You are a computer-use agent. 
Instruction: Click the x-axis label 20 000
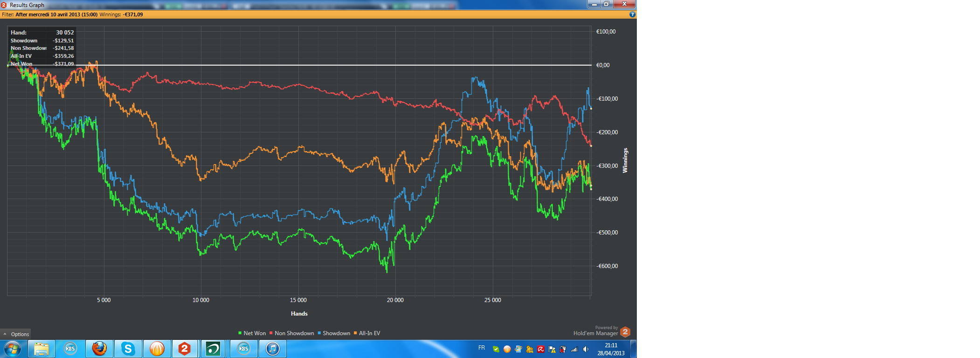coord(395,300)
